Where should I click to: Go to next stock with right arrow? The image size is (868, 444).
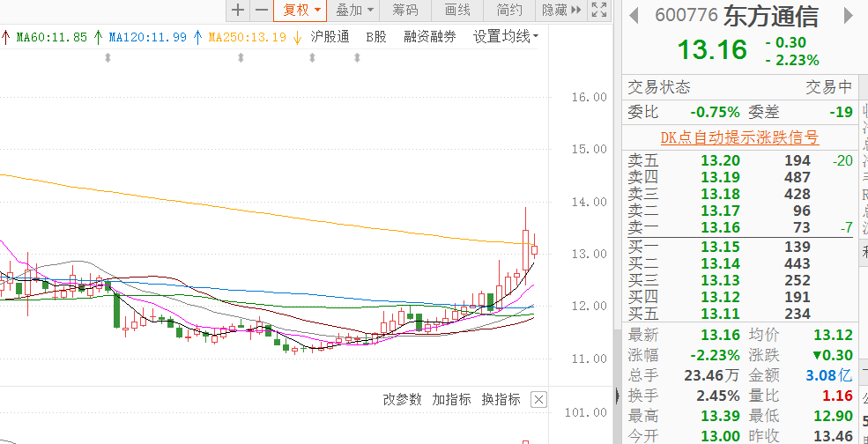pyautogui.click(x=848, y=16)
